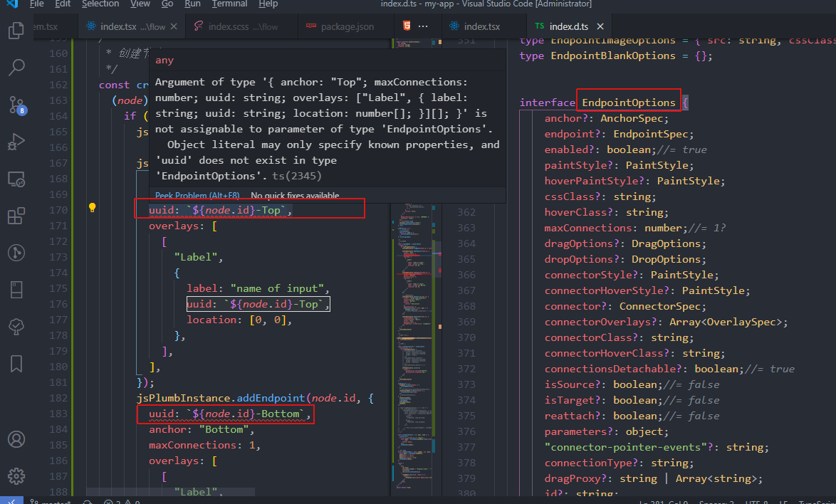This screenshot has width=836, height=504.
Task: Click the 'label: "name of input"' line
Action: pyautogui.click(x=258, y=288)
